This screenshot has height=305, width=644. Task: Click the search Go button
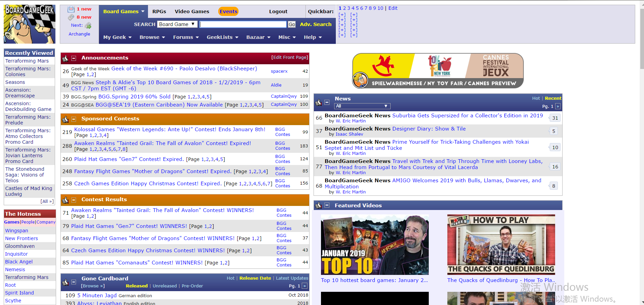[292, 24]
